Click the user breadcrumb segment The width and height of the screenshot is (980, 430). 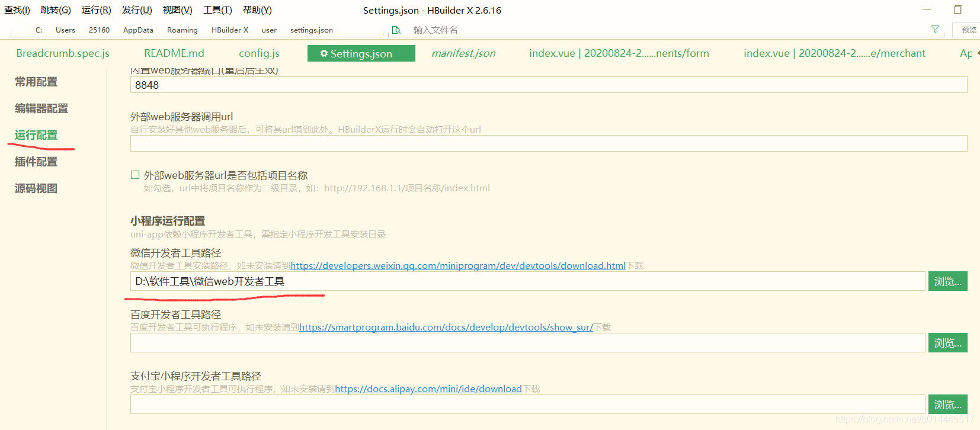(x=269, y=30)
